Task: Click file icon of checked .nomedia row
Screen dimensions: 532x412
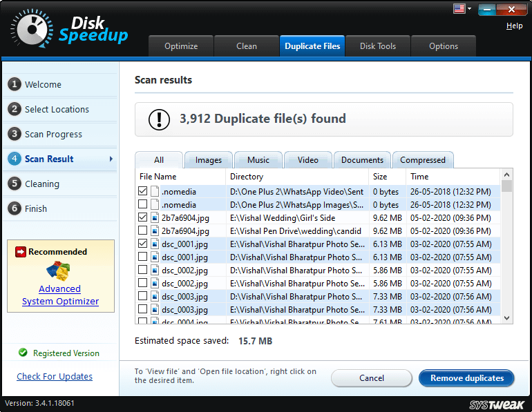Action: pyautogui.click(x=155, y=191)
